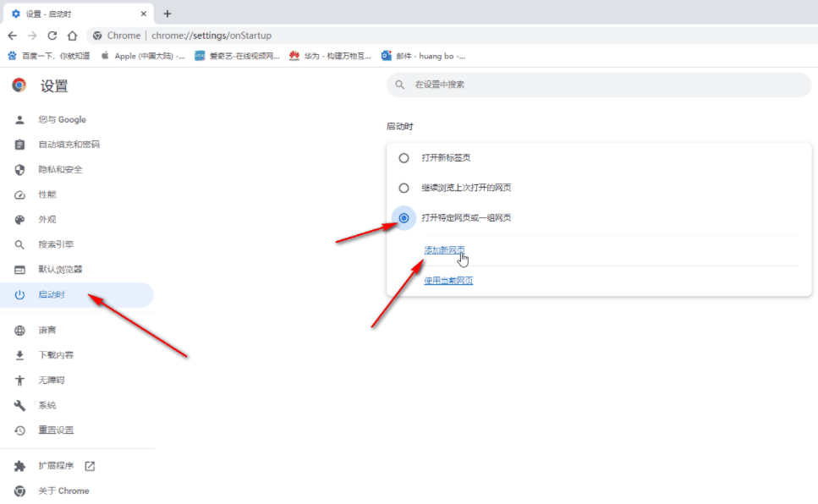This screenshot has height=504, width=818.
Task: Click the 隐私和安全 shield icon
Action: click(19, 169)
